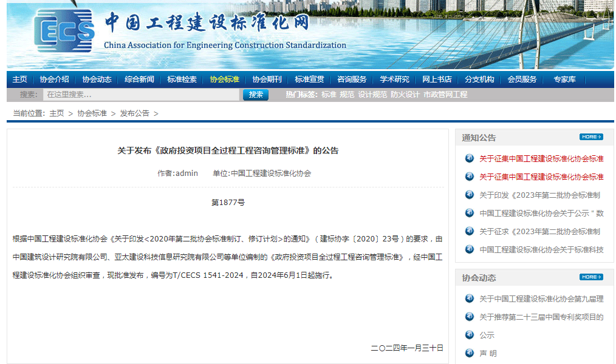Select the 标准 hot tag
The image size is (616, 364).
(x=329, y=95)
